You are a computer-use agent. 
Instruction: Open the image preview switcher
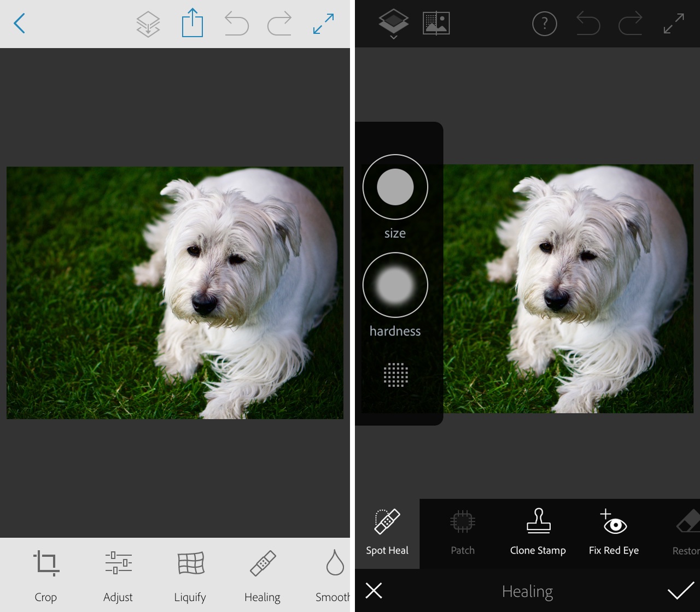click(x=436, y=23)
